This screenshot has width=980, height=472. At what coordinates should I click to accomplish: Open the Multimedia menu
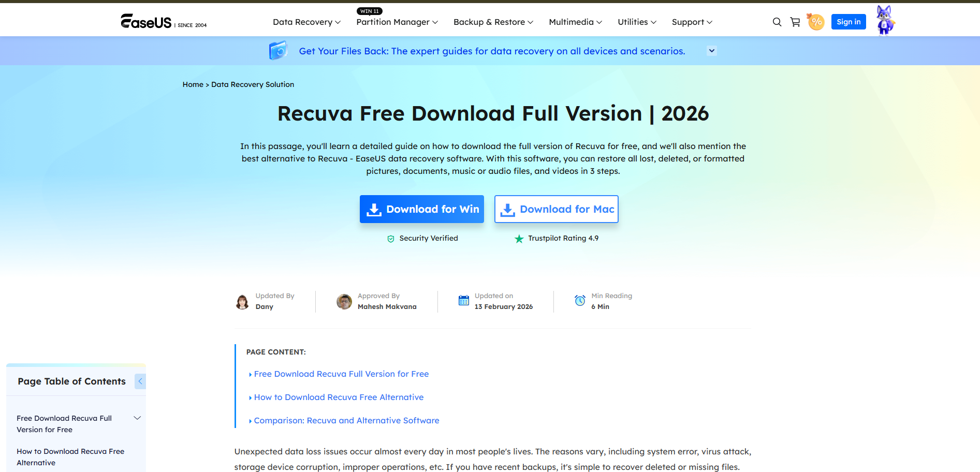point(576,22)
